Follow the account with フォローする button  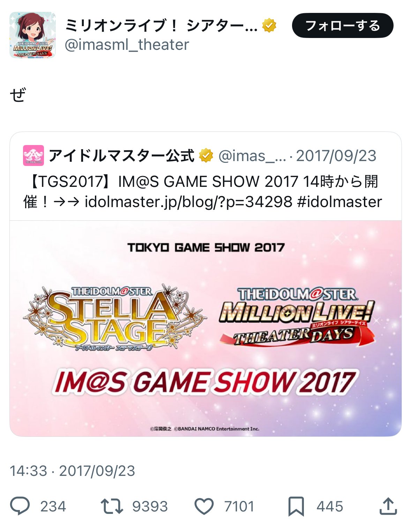pyautogui.click(x=343, y=25)
